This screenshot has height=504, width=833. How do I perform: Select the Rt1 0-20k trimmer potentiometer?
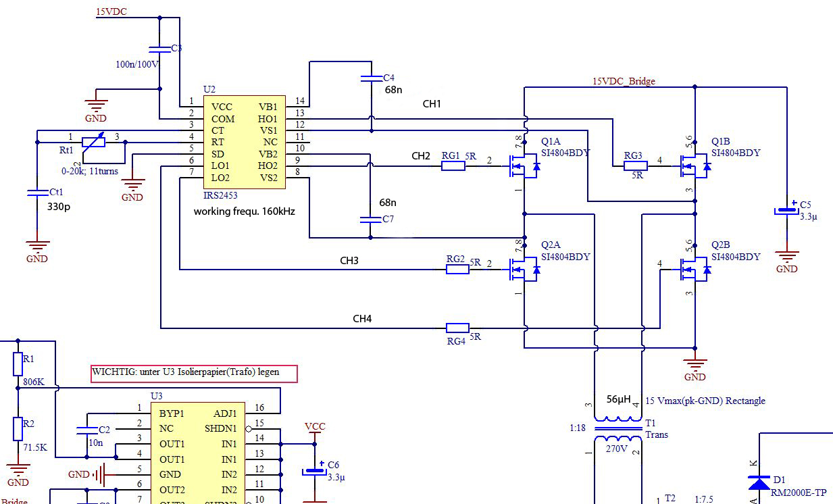coord(93,141)
